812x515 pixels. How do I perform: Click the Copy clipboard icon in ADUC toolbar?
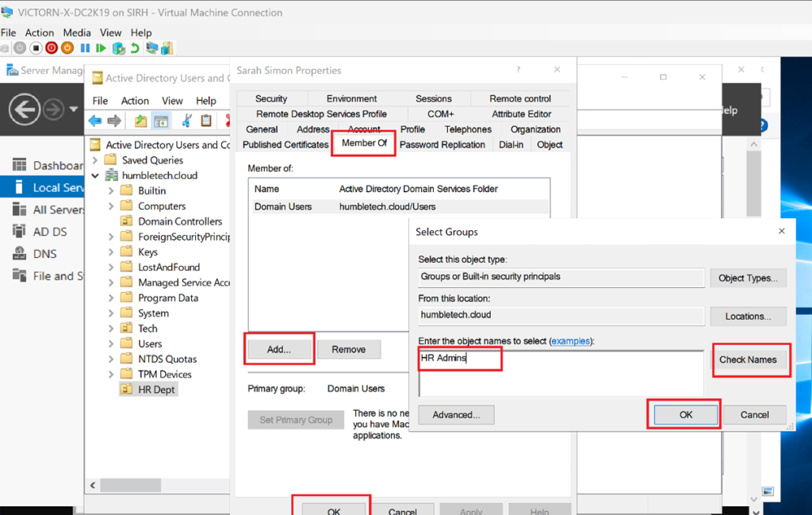(x=206, y=120)
